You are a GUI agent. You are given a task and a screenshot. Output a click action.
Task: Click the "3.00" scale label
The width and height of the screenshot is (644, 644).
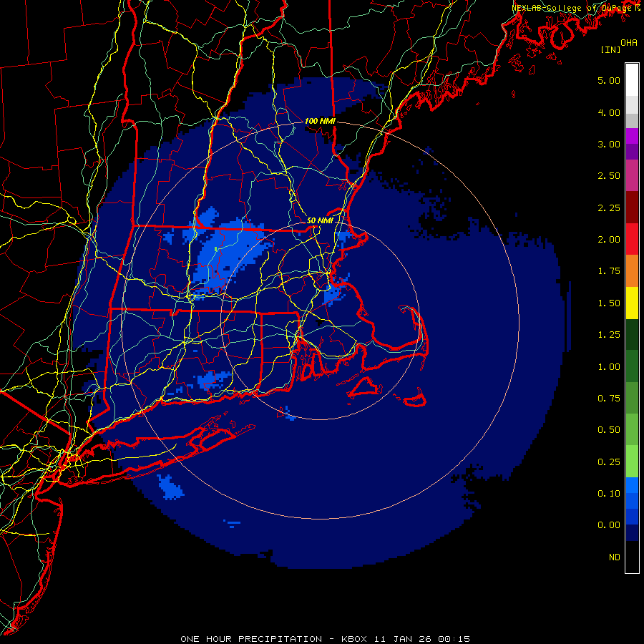pos(609,144)
